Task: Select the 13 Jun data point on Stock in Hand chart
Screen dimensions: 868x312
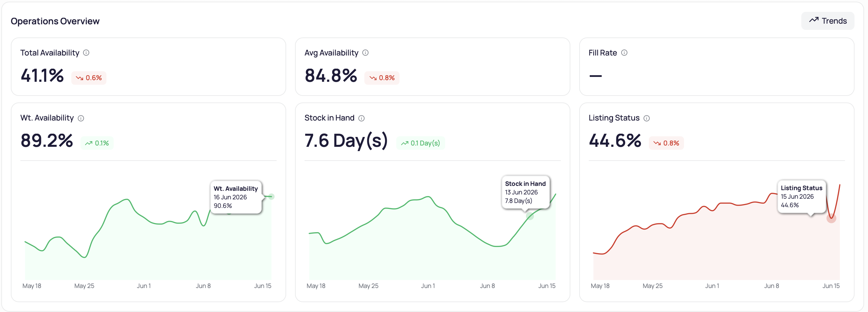Action: tap(530, 216)
